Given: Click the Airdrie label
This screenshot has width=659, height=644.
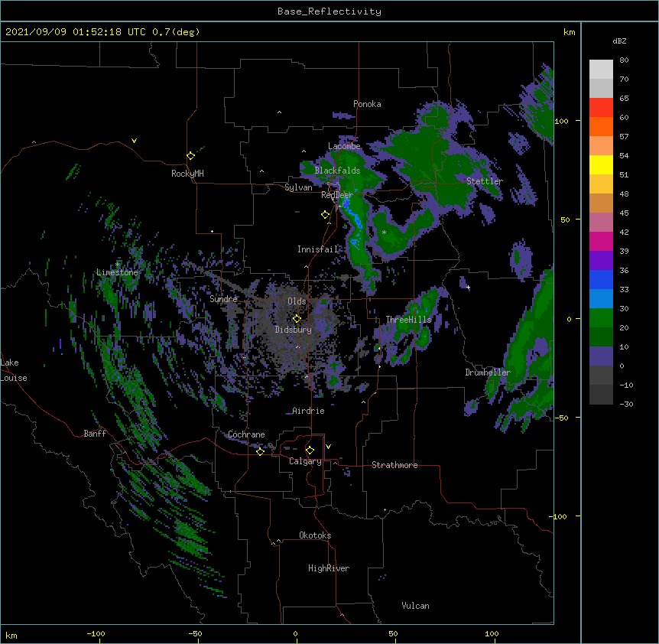Looking at the screenshot, I should (308, 411).
